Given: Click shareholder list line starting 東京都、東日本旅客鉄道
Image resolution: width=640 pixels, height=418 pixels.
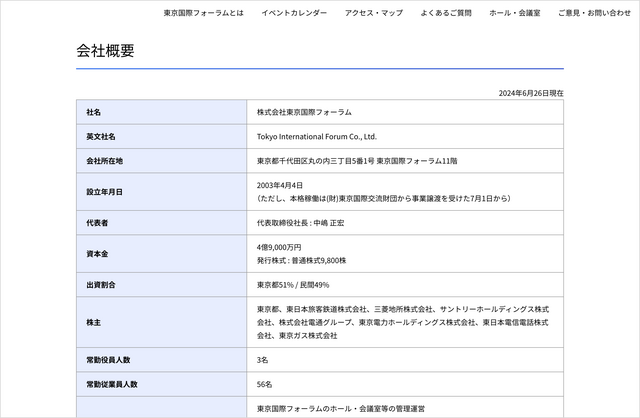Looking at the screenshot, I should pos(403,309).
